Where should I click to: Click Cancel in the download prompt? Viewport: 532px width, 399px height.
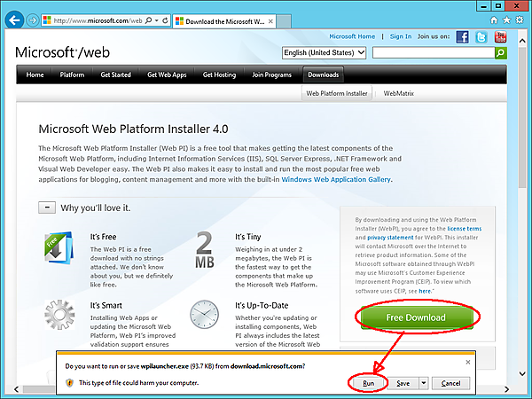pyautogui.click(x=451, y=383)
